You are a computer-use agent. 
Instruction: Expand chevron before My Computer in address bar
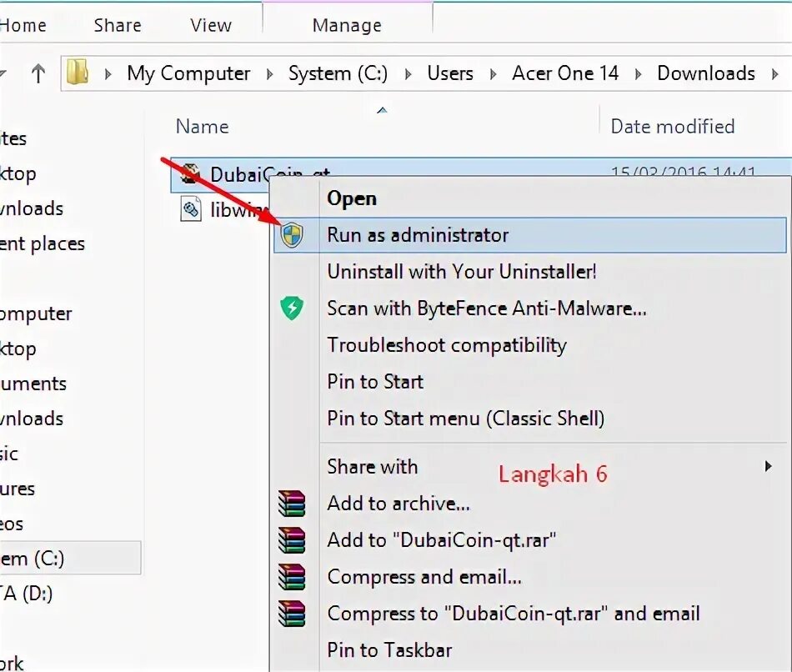[x=108, y=74]
